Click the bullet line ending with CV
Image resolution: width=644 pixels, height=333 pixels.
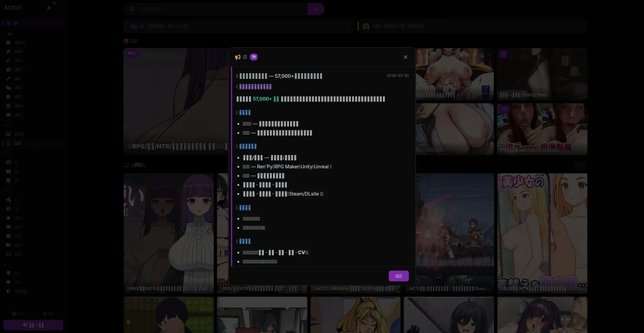275,253
